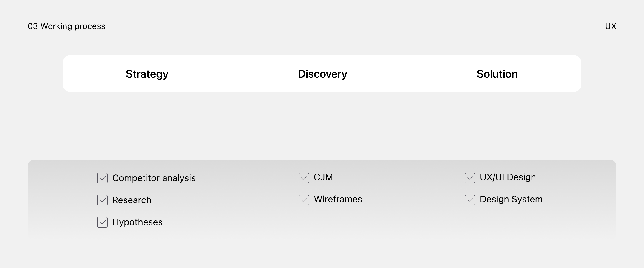
Task: Uncheck the CJM checkbox
Action: click(304, 178)
